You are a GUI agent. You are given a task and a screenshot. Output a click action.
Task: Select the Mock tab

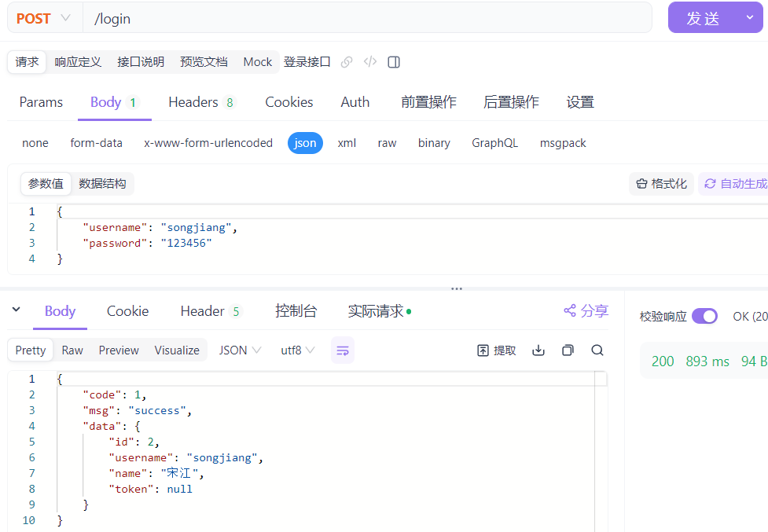pyautogui.click(x=258, y=62)
